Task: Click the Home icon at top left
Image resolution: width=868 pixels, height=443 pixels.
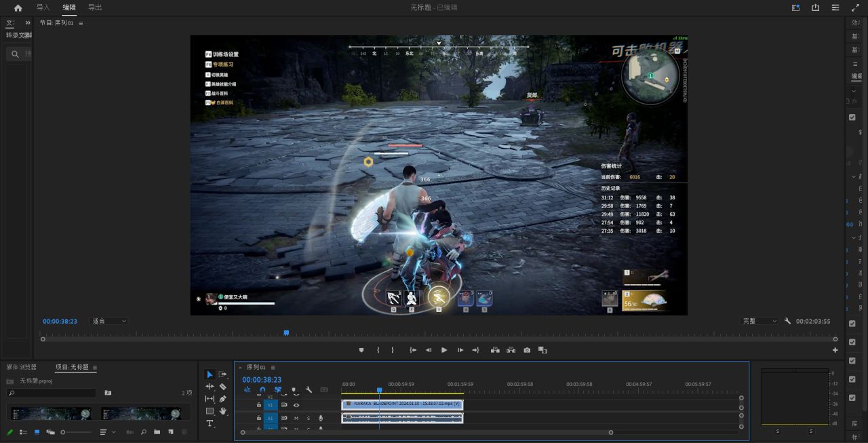Action: coord(18,7)
